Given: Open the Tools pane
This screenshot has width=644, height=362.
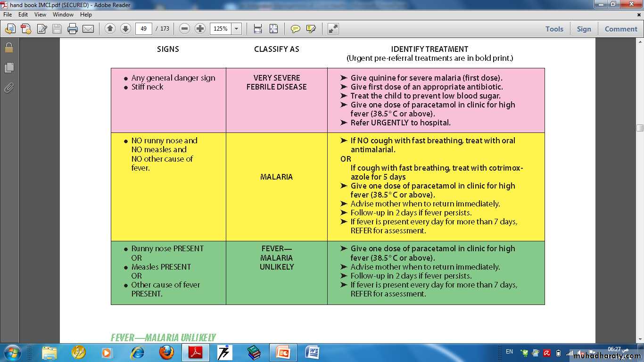Looking at the screenshot, I should coord(554,29).
